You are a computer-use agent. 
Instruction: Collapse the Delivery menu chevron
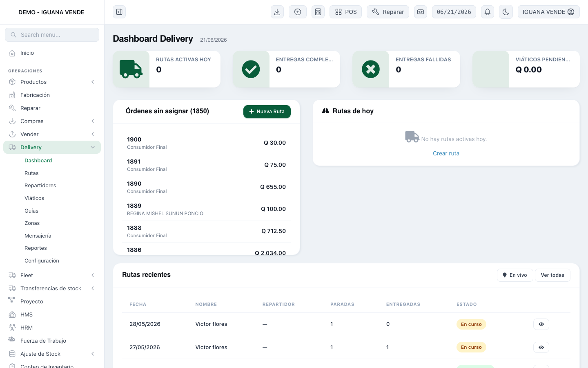click(93, 147)
